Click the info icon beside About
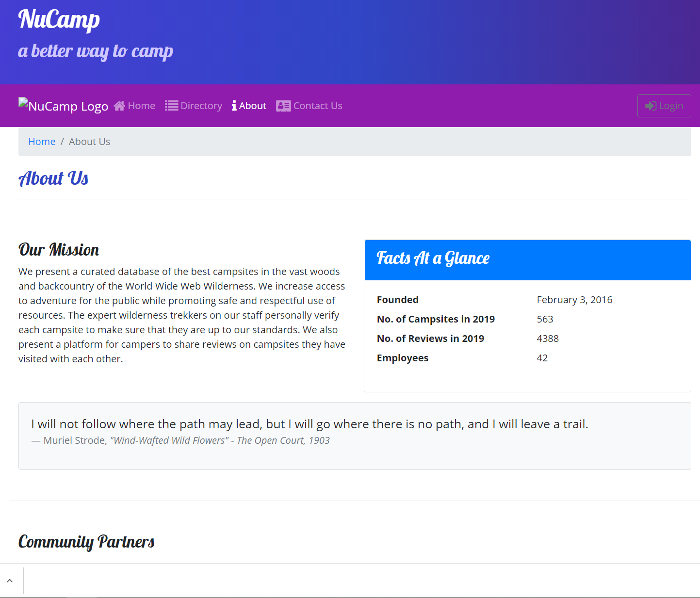 234,106
